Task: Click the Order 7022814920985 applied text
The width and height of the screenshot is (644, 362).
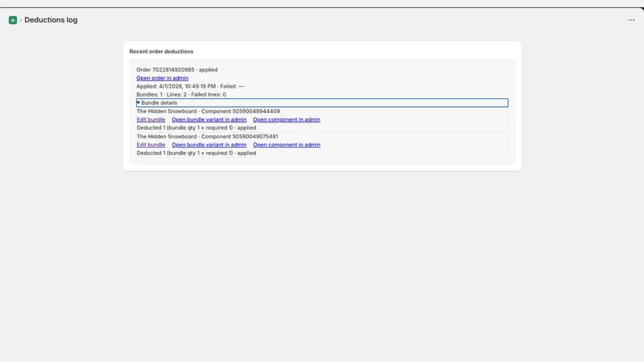Action: point(177,70)
